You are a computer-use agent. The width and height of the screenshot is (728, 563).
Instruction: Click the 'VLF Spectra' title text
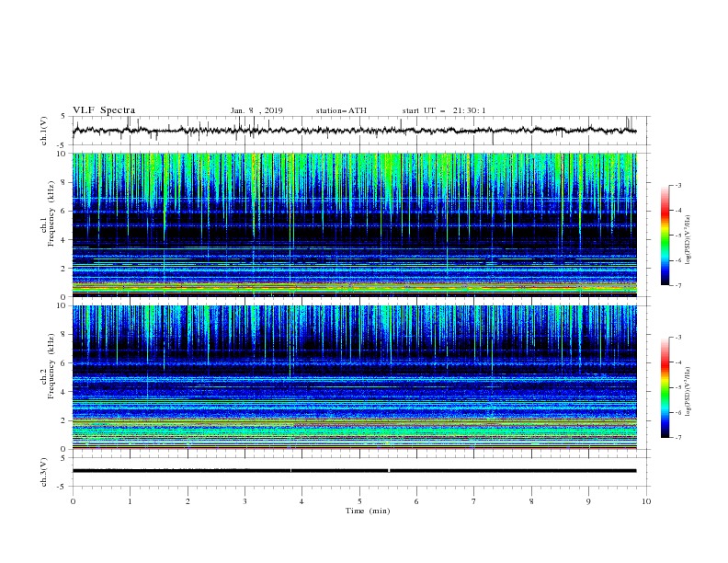(x=104, y=110)
